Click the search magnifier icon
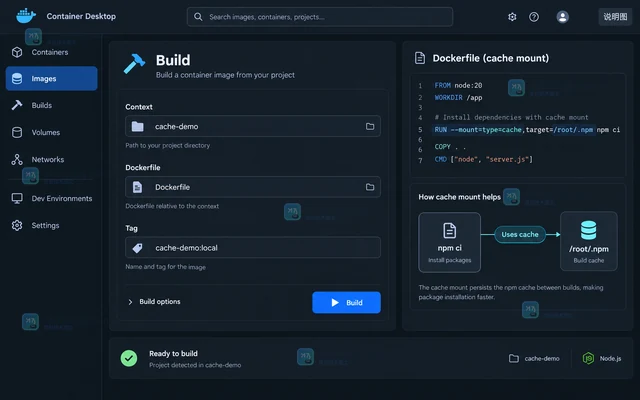This screenshot has height=400, width=640. [x=198, y=17]
